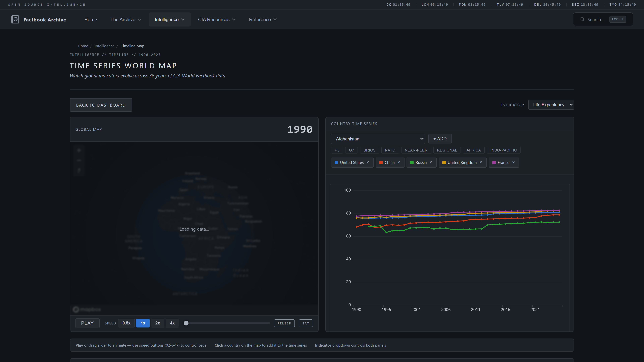
Task: Remove France from the time series
Action: pyautogui.click(x=513, y=162)
